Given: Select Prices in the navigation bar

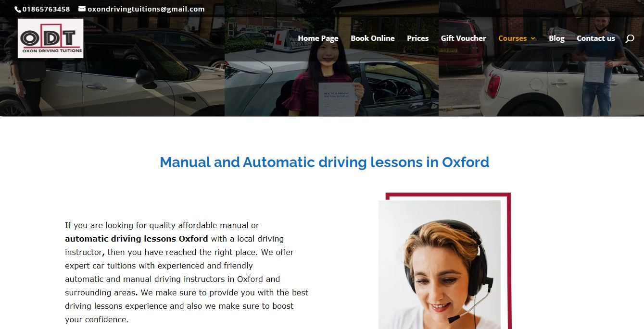Looking at the screenshot, I should coord(417,38).
